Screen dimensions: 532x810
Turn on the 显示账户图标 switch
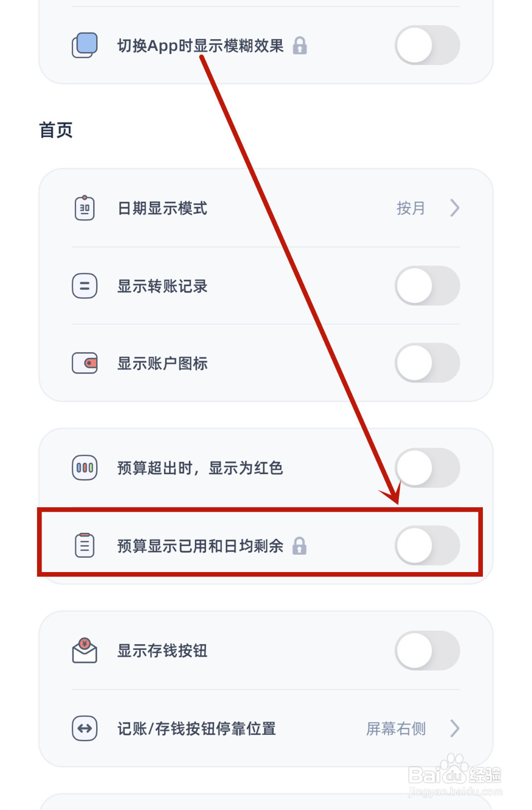[427, 363]
